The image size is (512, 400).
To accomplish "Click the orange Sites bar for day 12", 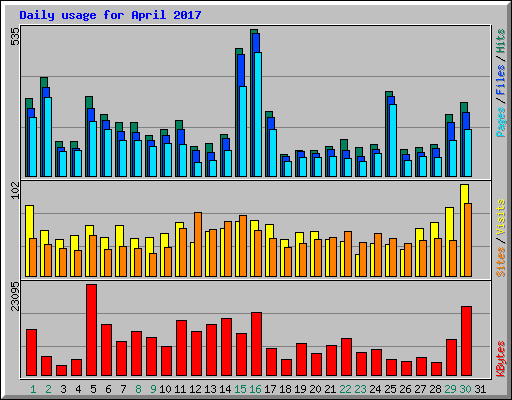I will point(198,244).
